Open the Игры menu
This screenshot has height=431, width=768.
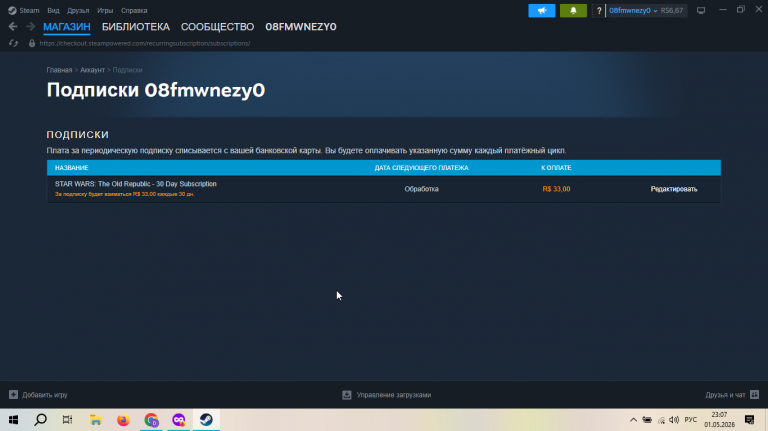click(105, 10)
